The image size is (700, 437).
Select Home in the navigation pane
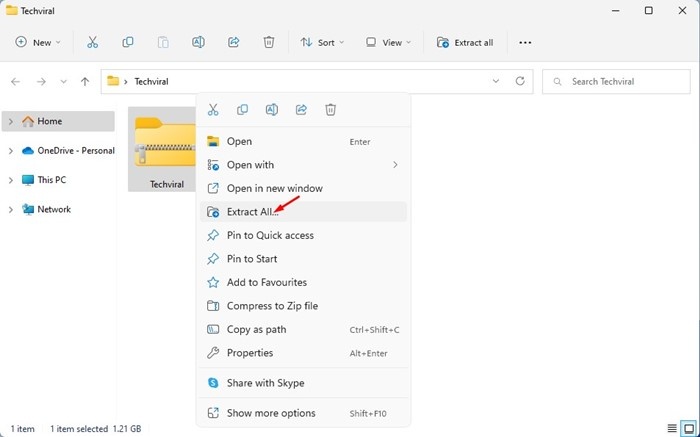(x=58, y=121)
